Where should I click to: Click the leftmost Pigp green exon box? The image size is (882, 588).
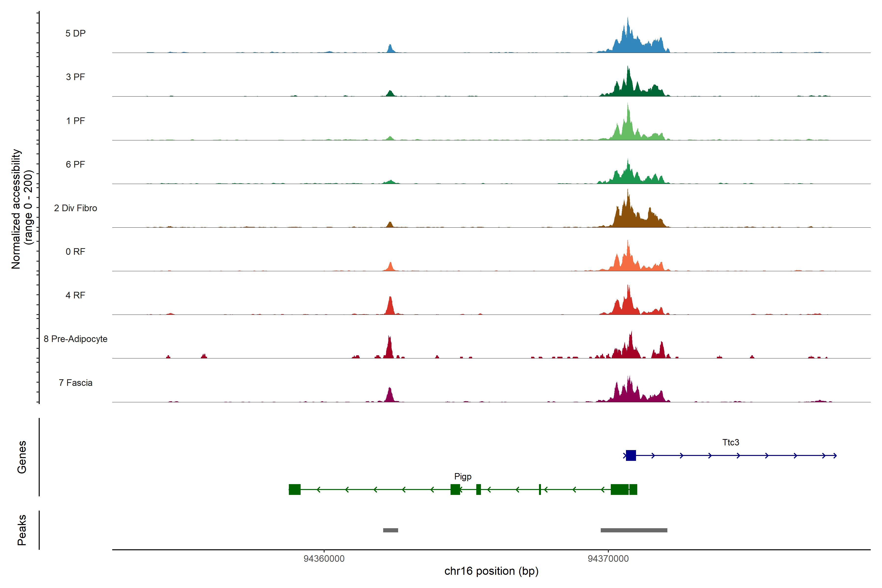pyautogui.click(x=294, y=489)
